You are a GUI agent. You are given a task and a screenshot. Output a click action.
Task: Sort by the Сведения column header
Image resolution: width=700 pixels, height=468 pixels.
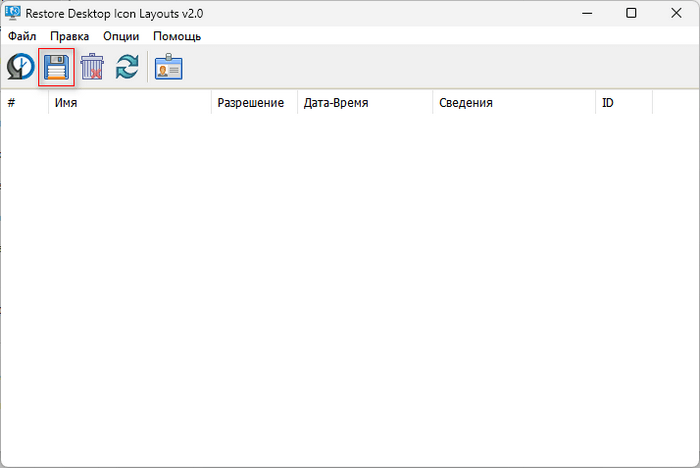pos(514,103)
